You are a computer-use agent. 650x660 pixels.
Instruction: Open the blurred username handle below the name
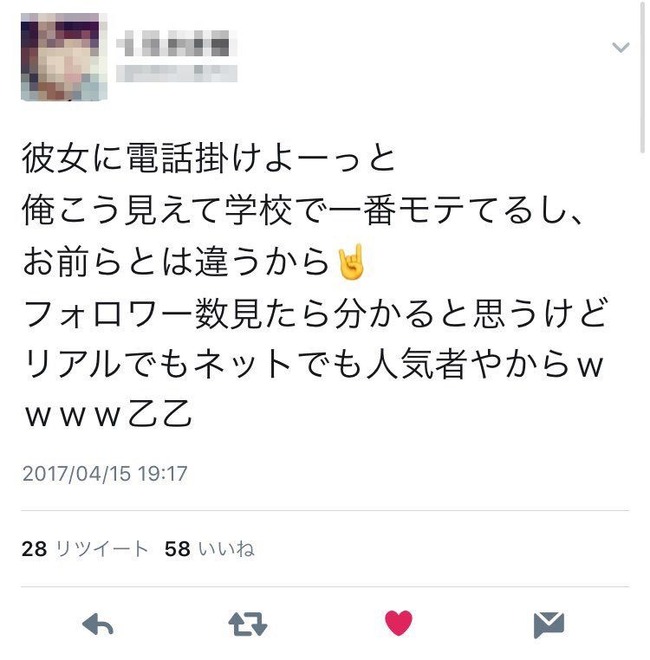177,73
